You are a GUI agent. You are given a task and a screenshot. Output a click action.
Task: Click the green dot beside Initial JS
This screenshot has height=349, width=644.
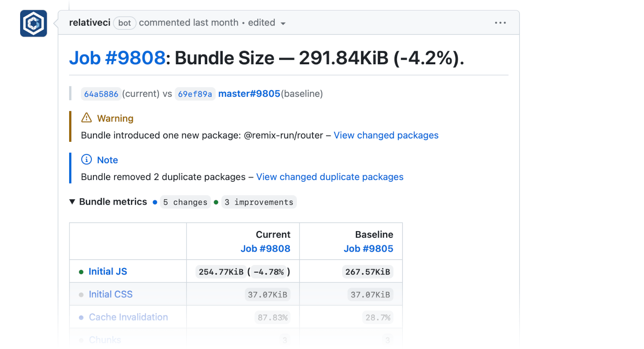tap(81, 271)
